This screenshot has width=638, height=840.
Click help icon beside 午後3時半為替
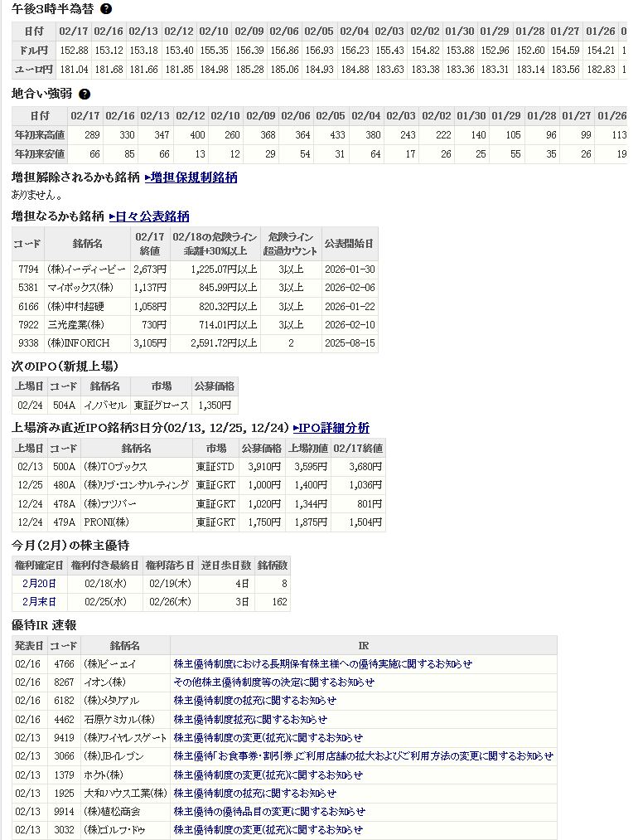106,9
